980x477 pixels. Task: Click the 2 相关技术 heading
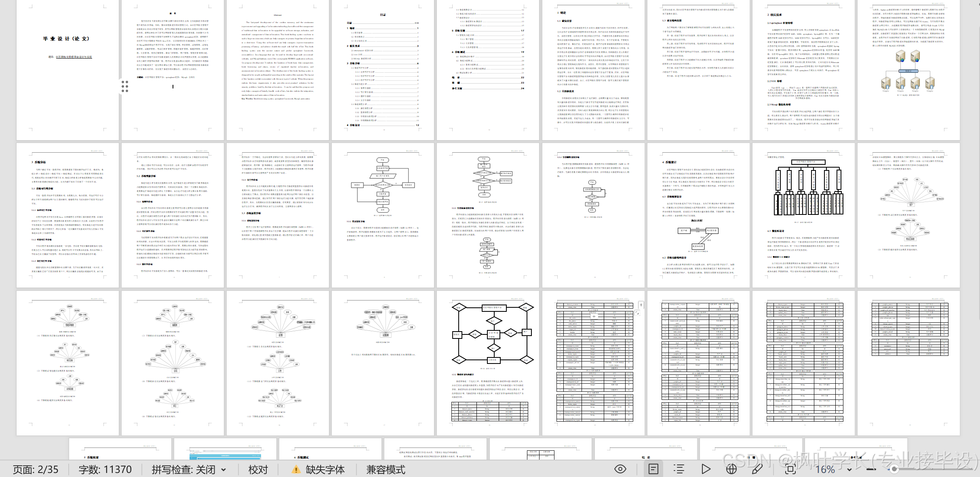(775, 15)
